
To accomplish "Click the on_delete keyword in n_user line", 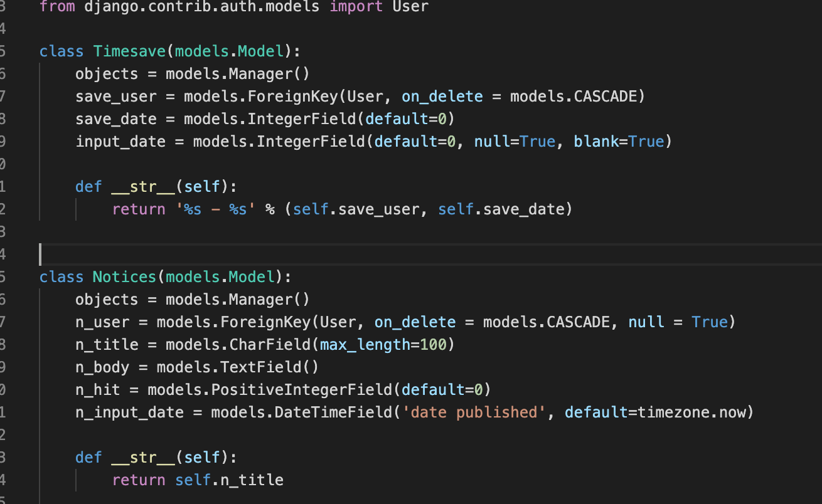I will [x=415, y=322].
